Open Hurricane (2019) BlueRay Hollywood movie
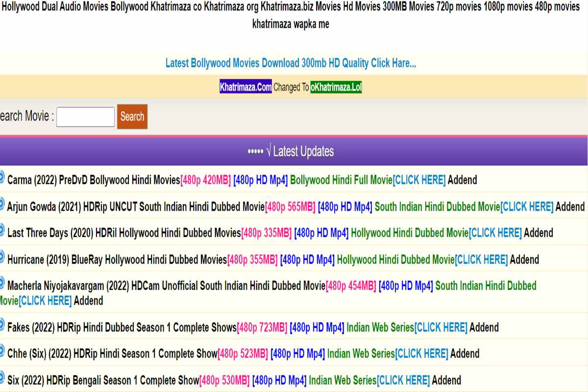 (117, 260)
